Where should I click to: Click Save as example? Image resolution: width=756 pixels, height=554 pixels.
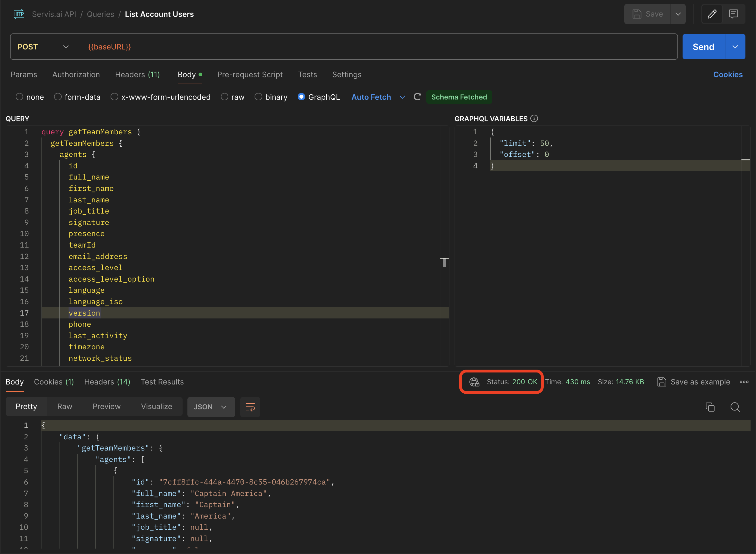point(694,382)
